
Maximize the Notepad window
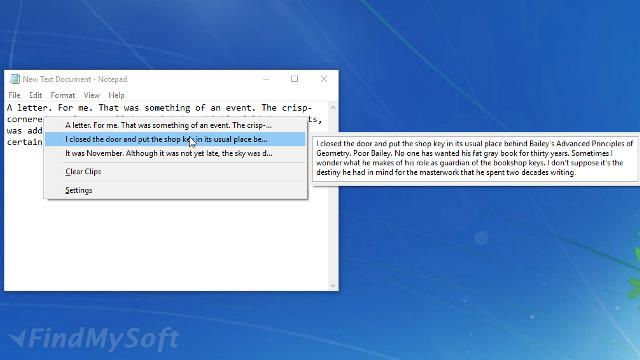[x=294, y=79]
